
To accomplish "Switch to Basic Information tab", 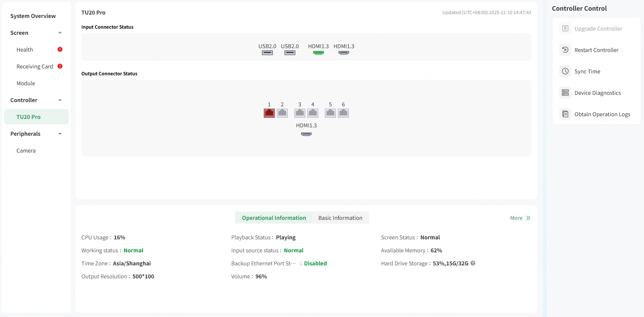I will pos(340,218).
